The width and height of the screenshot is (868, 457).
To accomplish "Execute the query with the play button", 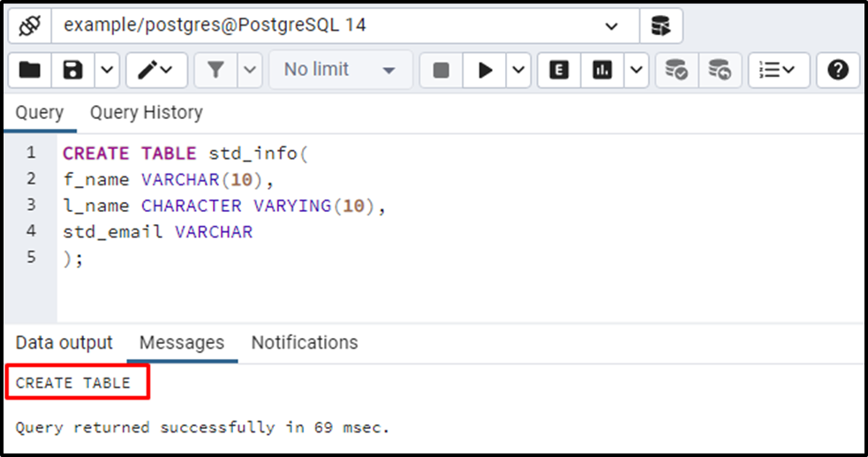I will [x=485, y=71].
